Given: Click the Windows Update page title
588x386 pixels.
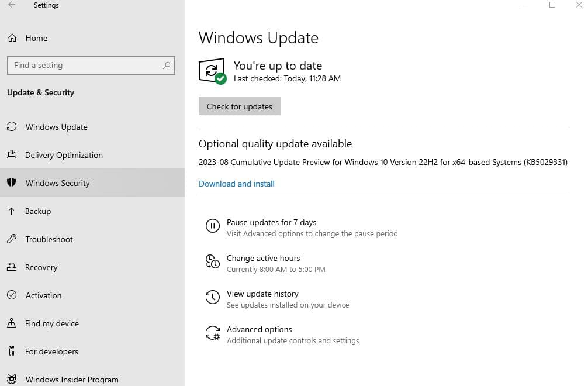Looking at the screenshot, I should [258, 38].
